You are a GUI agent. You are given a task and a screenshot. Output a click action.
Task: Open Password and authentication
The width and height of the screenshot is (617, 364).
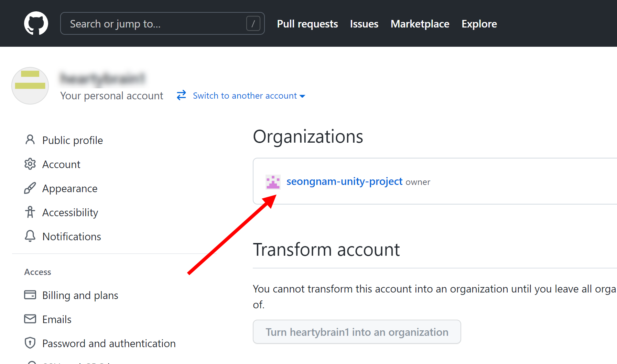click(x=109, y=344)
